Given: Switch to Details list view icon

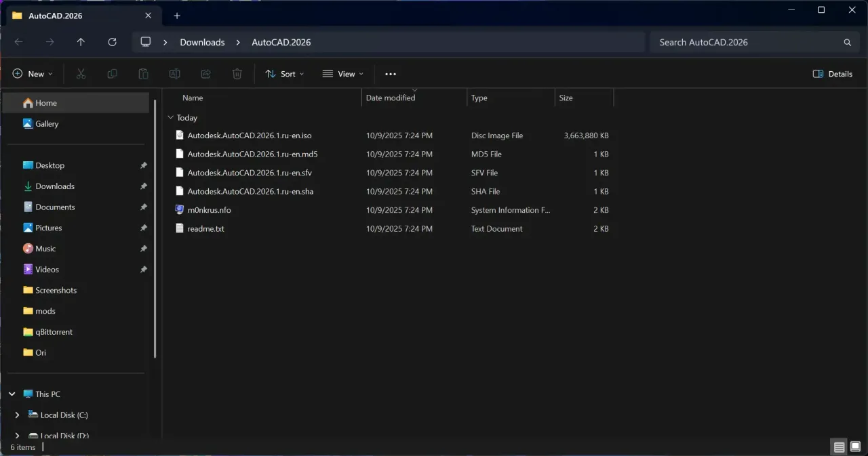Looking at the screenshot, I should [x=839, y=447].
